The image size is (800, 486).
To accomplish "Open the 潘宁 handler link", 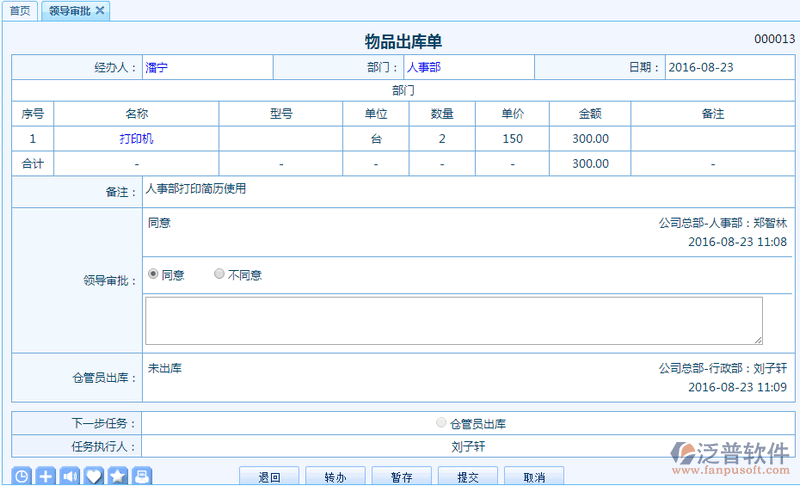I will 157,67.
